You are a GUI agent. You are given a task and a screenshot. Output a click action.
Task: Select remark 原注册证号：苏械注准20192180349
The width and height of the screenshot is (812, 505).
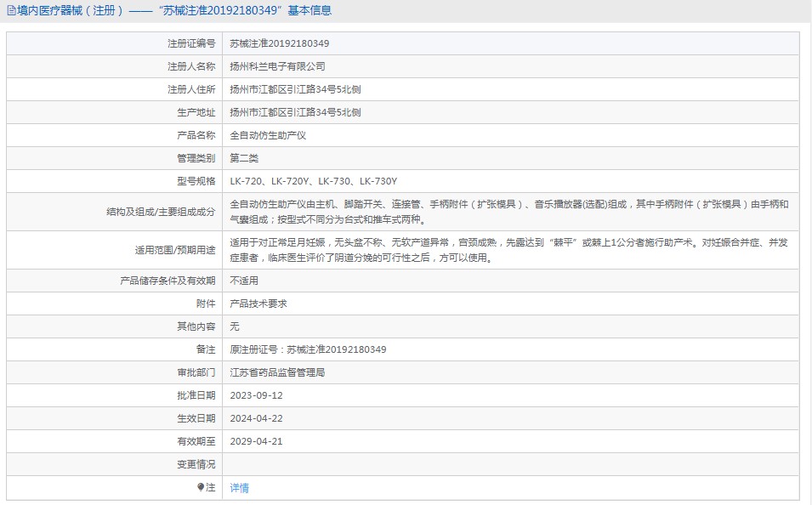pyautogui.click(x=308, y=349)
